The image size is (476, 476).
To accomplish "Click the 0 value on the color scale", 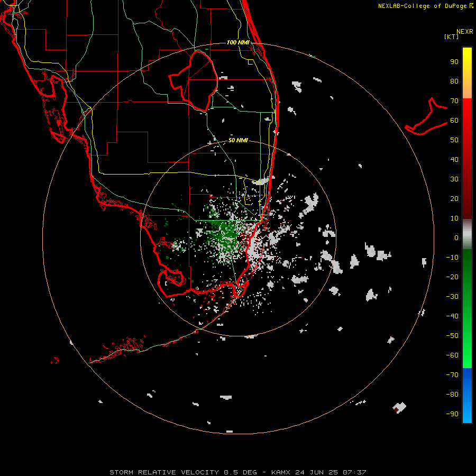I will (456, 237).
